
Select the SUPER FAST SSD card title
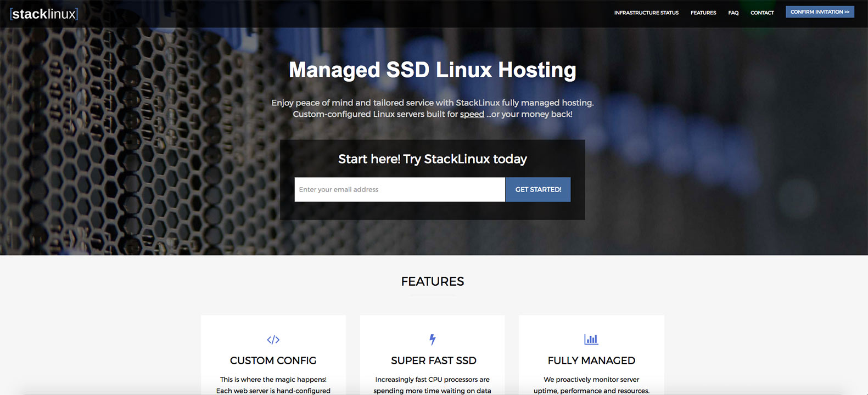tap(433, 360)
